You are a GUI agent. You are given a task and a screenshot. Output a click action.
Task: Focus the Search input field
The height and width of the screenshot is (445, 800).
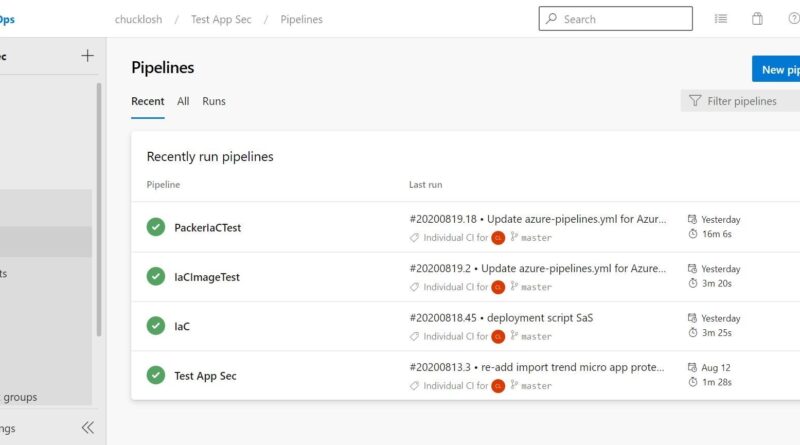616,19
